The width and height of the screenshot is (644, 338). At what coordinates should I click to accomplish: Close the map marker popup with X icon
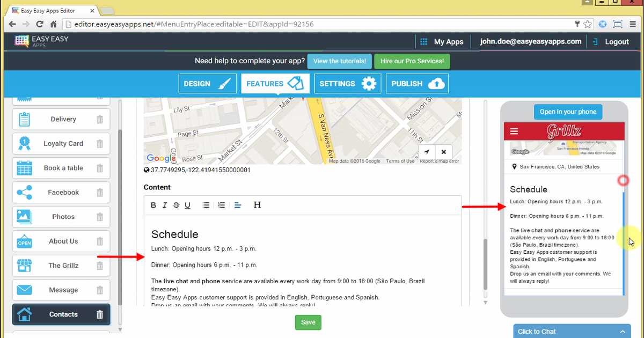click(x=444, y=152)
